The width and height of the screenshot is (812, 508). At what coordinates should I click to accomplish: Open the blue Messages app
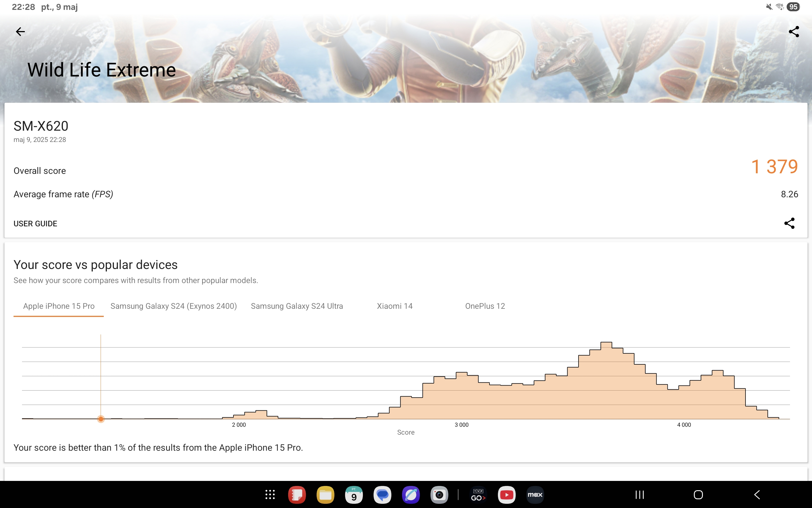point(382,494)
